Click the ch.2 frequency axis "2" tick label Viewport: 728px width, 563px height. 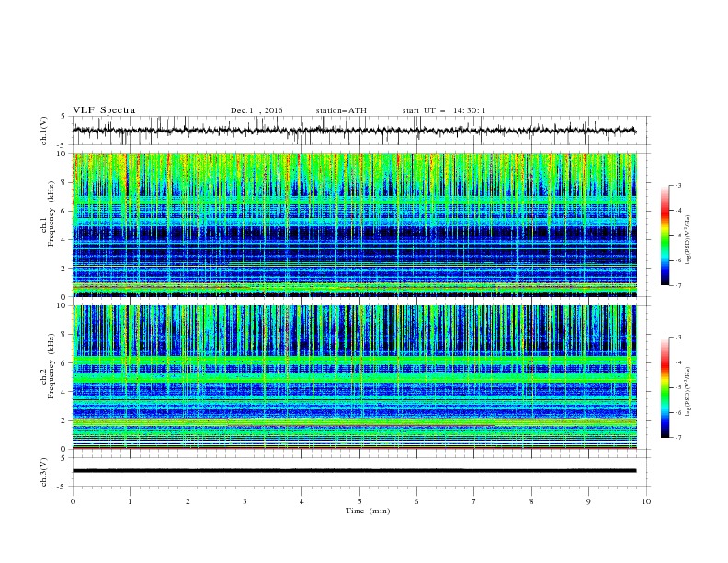[x=65, y=420]
